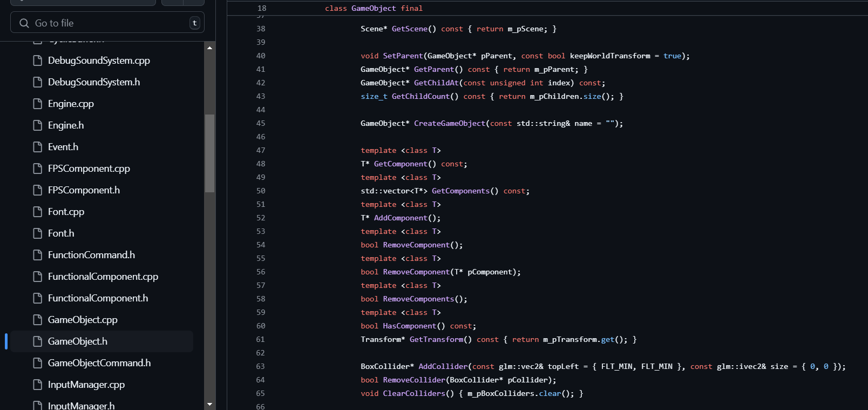Click the file icon beside Font.cpp

pos(37,212)
